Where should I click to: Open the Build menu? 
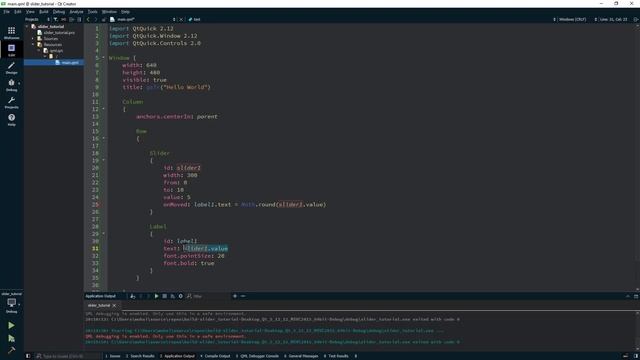[x=44, y=12]
